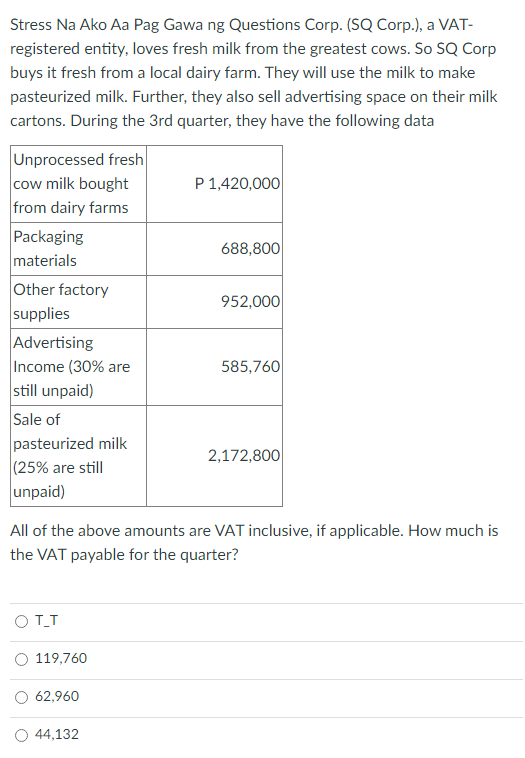
Task: Select the 119,760 radio button
Action: pos(21,659)
